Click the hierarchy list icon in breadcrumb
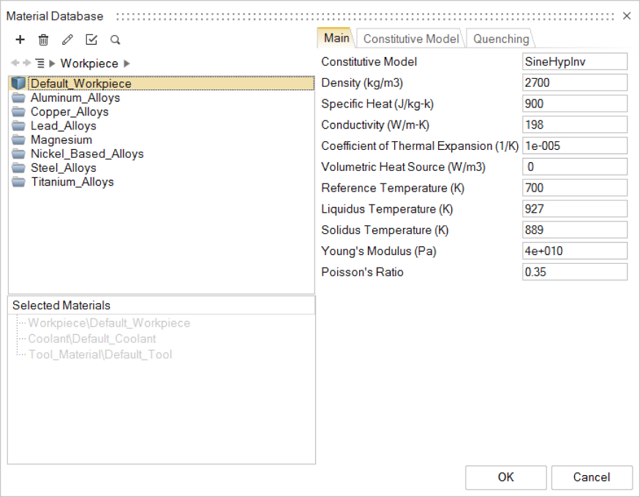 tap(40, 64)
